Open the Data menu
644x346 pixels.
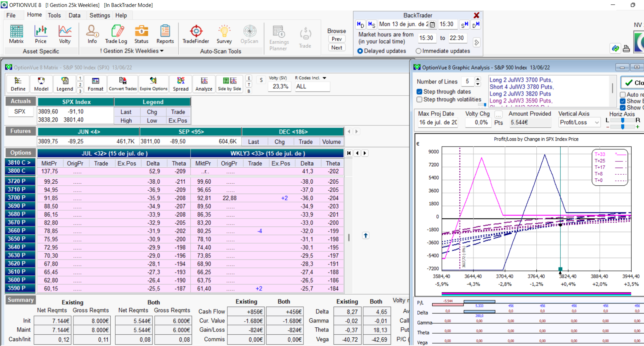click(74, 15)
